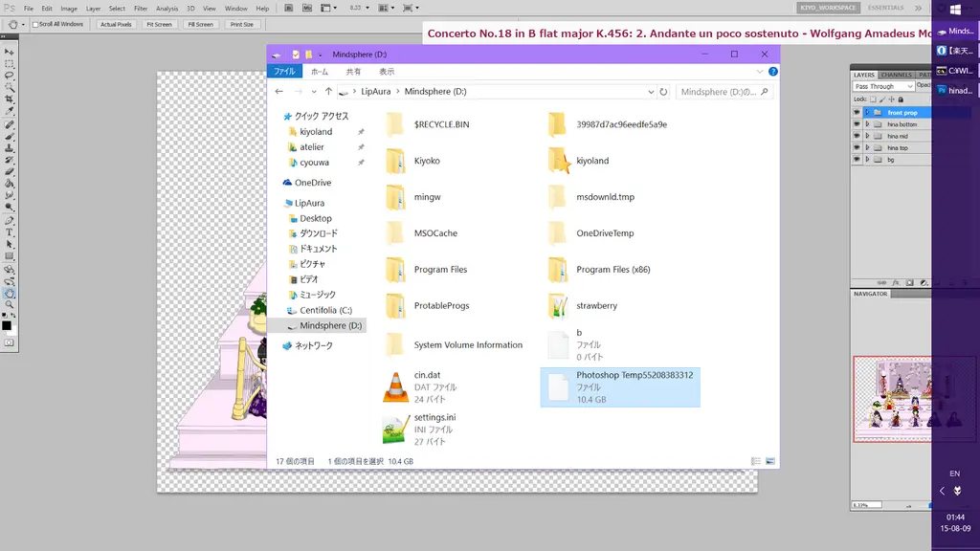Click the Fit Screen button
980x551 pixels.
159,24
